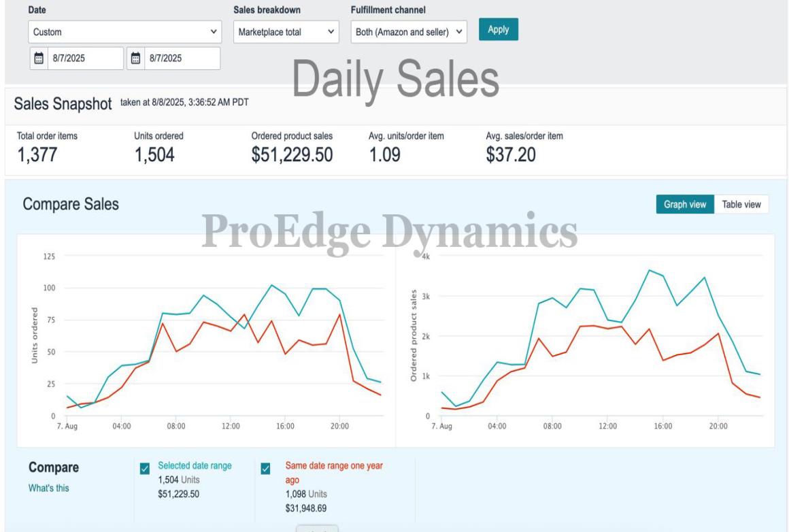Click Avg. sales/order item value $37.20
Screen dimensions: 789x532
511,155
